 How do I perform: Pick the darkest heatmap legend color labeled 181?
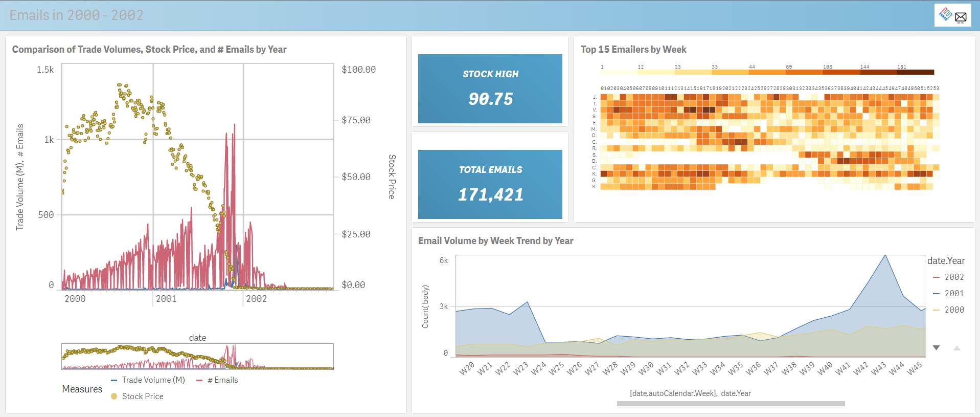pyautogui.click(x=916, y=72)
